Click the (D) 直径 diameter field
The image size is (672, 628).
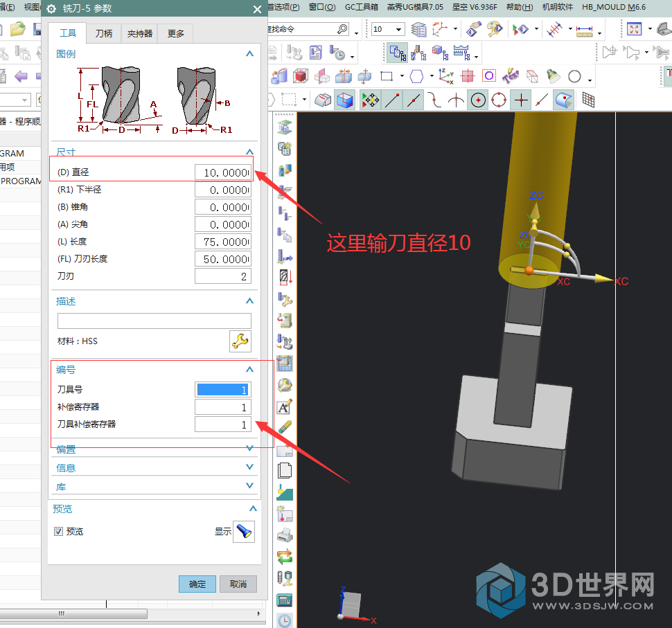pyautogui.click(x=223, y=172)
